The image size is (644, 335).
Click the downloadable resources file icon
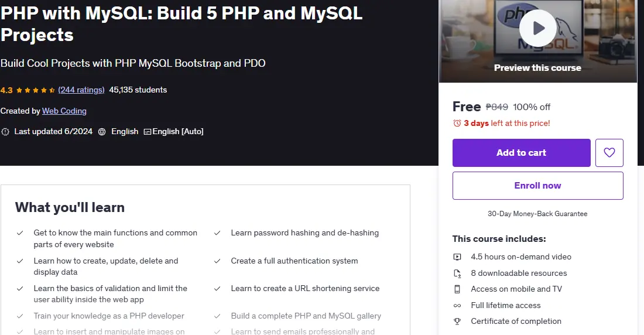coord(457,274)
